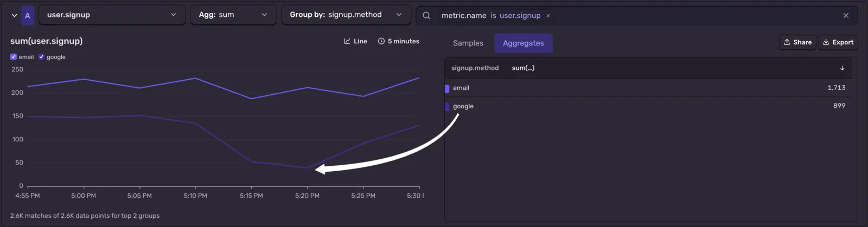Sort by the sum(...) column header
The image size is (868, 227).
tap(523, 68)
